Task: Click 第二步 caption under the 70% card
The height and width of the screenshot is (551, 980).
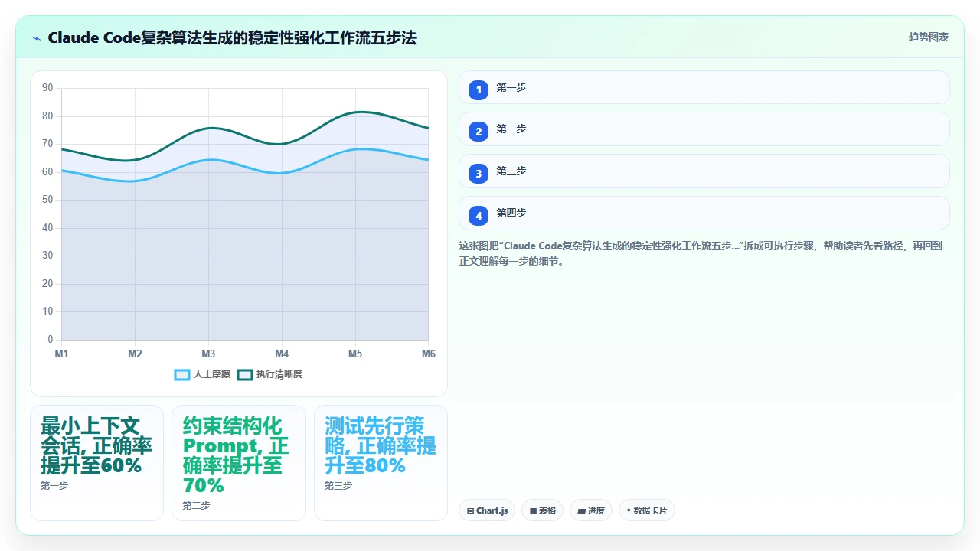Action: pyautogui.click(x=196, y=506)
